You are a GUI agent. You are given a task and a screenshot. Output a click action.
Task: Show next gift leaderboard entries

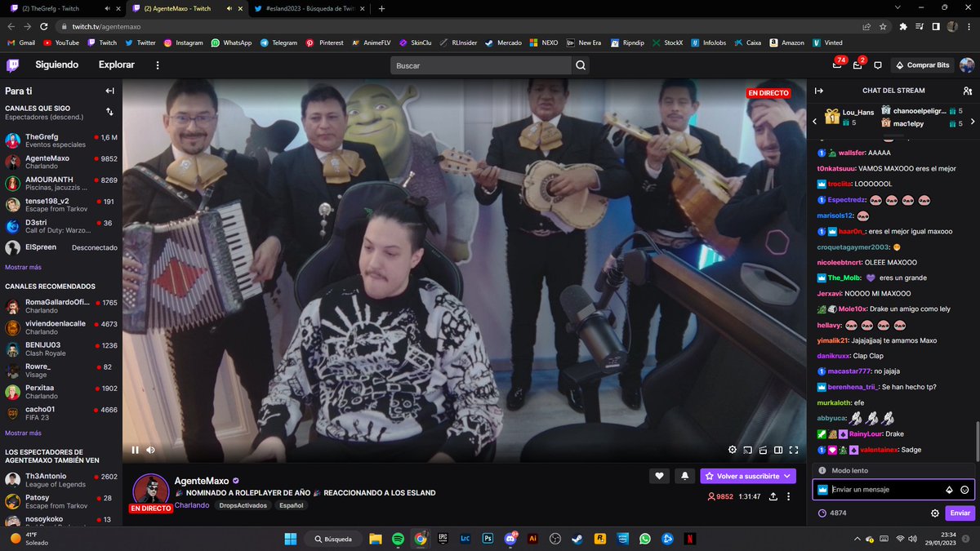click(973, 122)
